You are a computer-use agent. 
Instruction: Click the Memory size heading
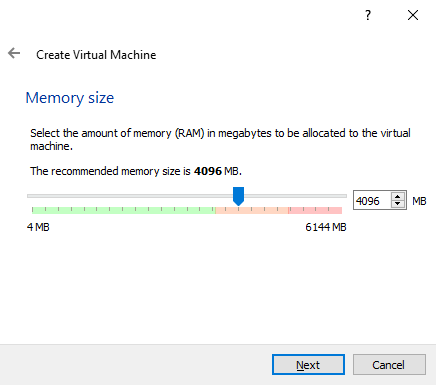(70, 98)
